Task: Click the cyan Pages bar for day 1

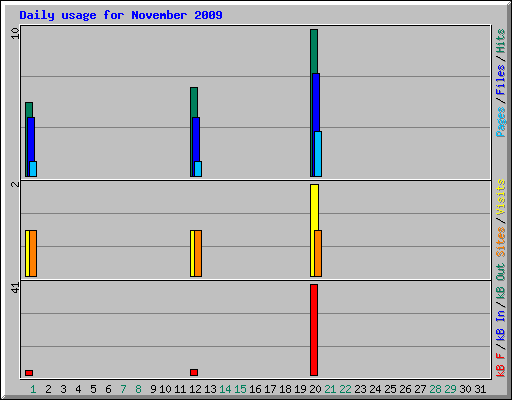Action: click(33, 169)
